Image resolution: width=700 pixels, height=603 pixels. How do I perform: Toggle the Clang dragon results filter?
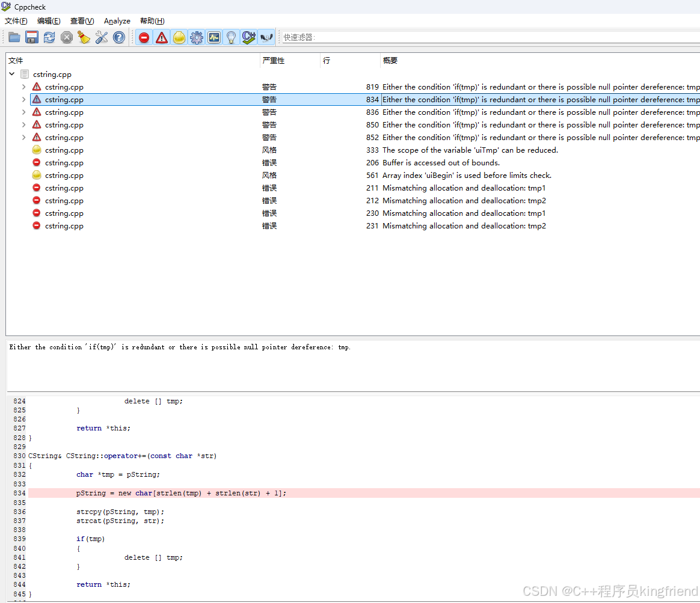tap(266, 37)
